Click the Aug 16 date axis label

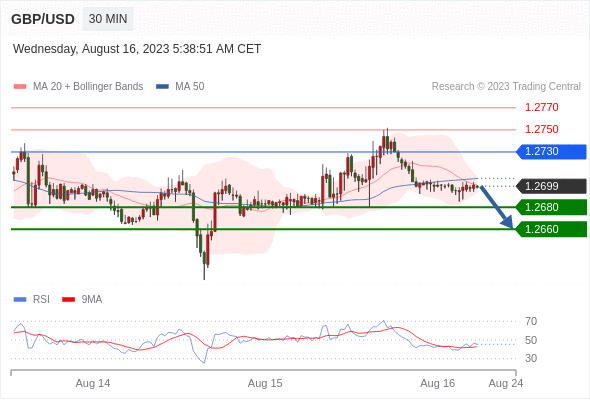[437, 383]
